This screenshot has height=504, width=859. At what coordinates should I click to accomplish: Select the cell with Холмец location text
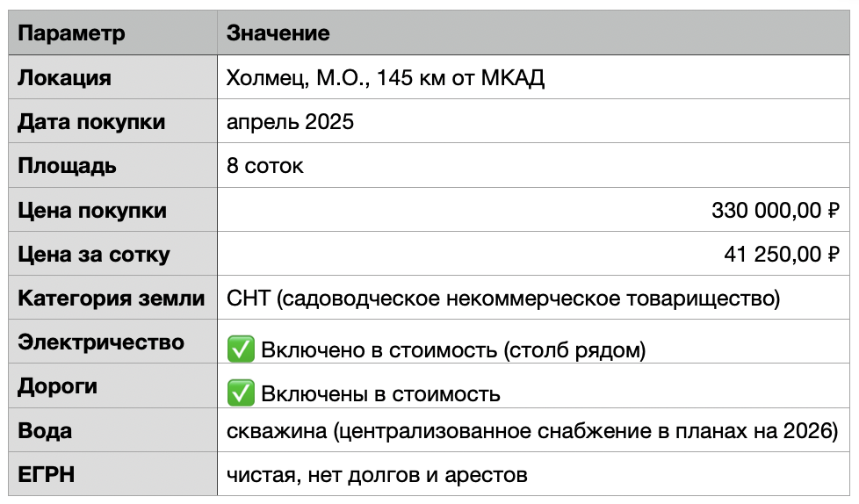click(x=533, y=77)
